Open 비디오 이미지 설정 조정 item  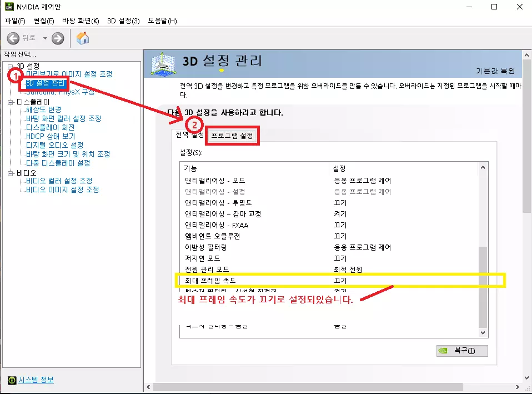click(x=62, y=189)
